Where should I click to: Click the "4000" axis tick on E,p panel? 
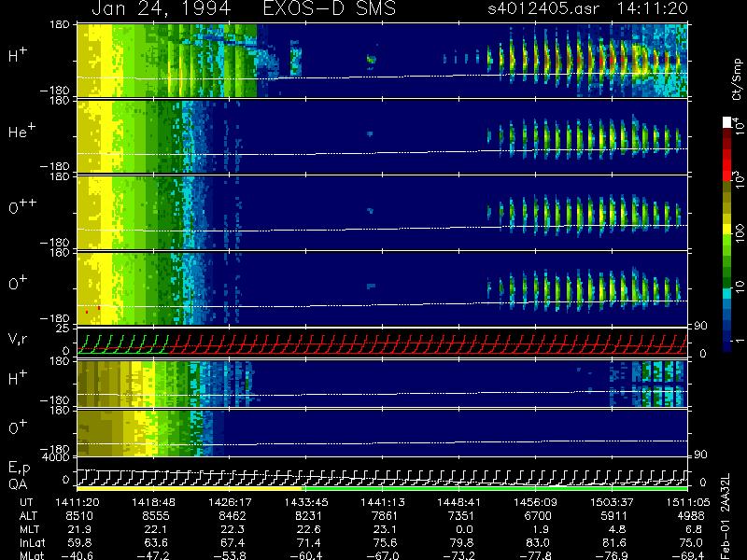pos(58,457)
